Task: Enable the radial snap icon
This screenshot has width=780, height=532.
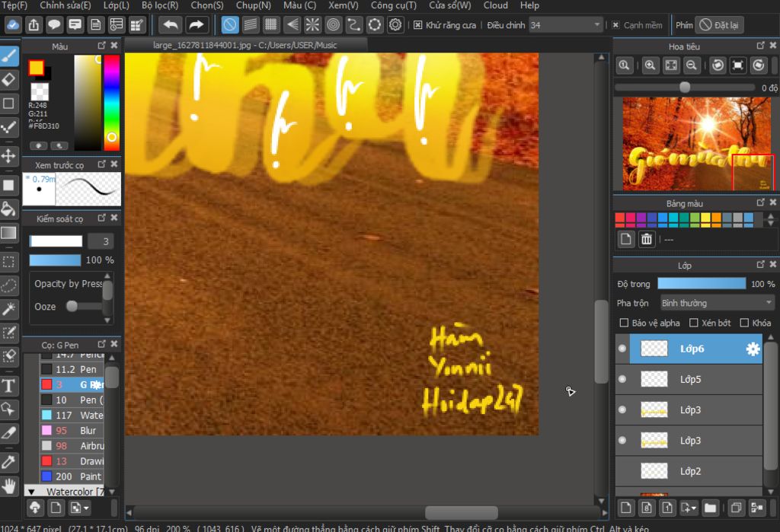Action: pyautogui.click(x=312, y=24)
